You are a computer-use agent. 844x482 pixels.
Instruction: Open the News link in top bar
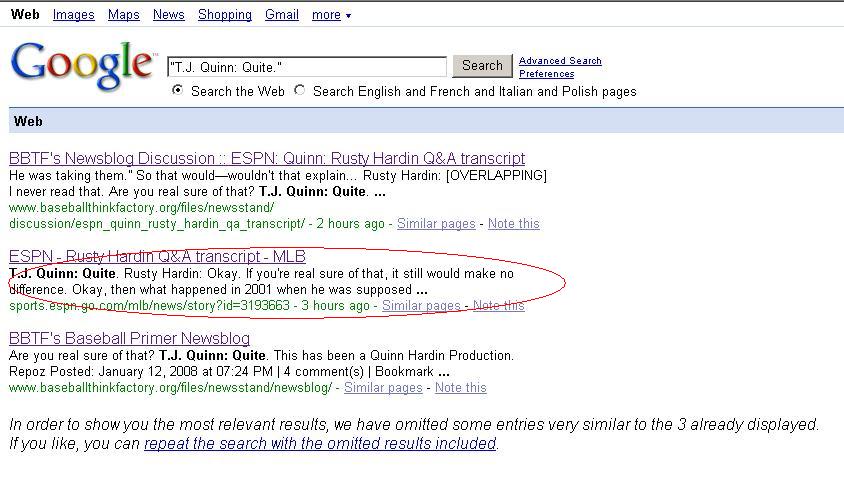168,15
